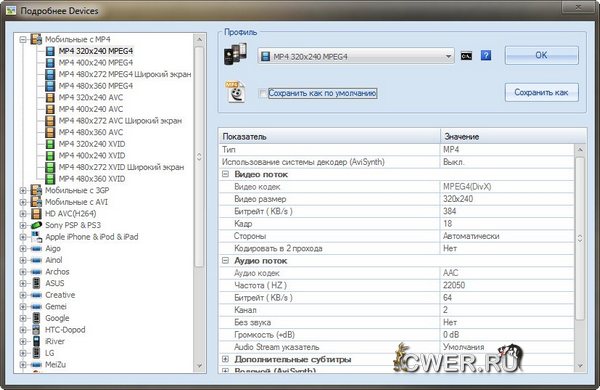This screenshot has height=390, width=600.
Task: Click the device tree scrollbar up arrow
Action: click(199, 39)
